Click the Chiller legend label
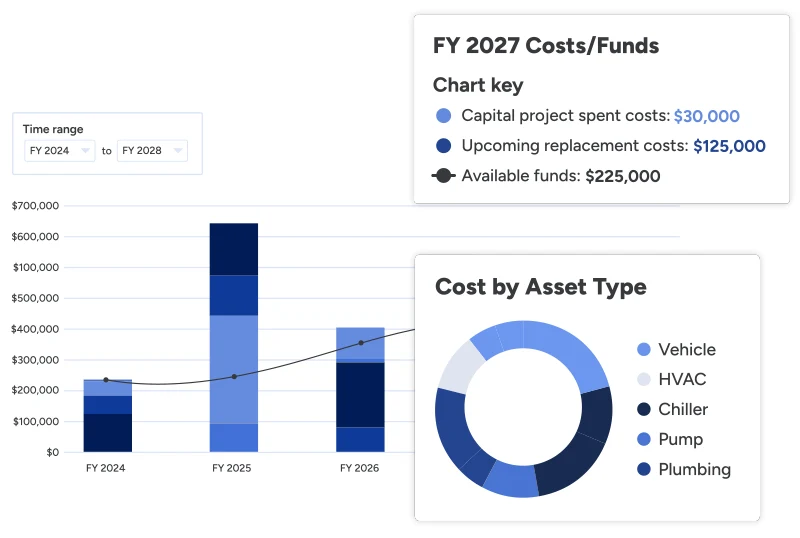 point(683,409)
